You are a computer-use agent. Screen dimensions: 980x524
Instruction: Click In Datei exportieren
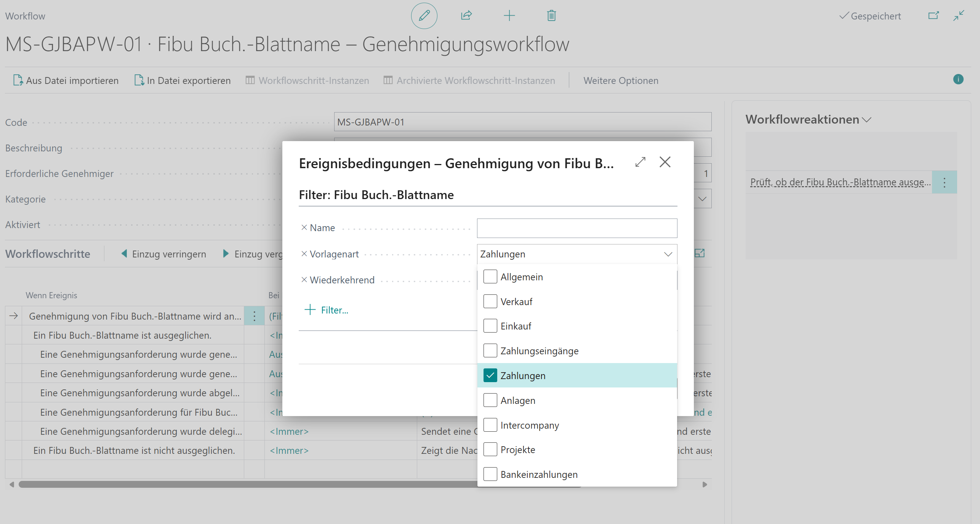tap(183, 80)
